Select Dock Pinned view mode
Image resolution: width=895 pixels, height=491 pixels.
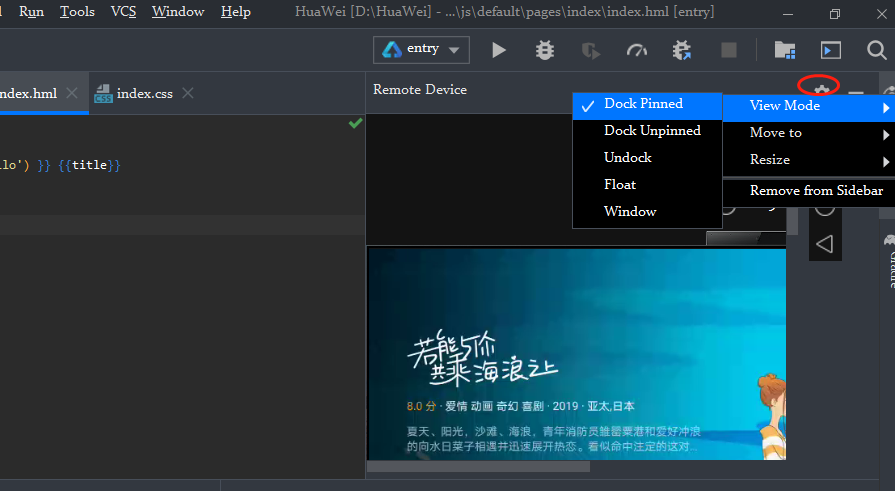pos(647,106)
